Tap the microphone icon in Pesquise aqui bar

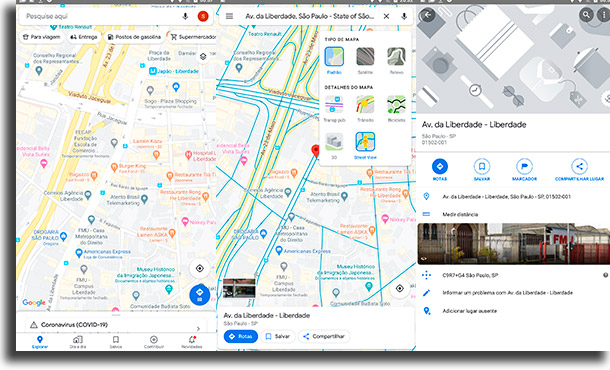[186, 16]
